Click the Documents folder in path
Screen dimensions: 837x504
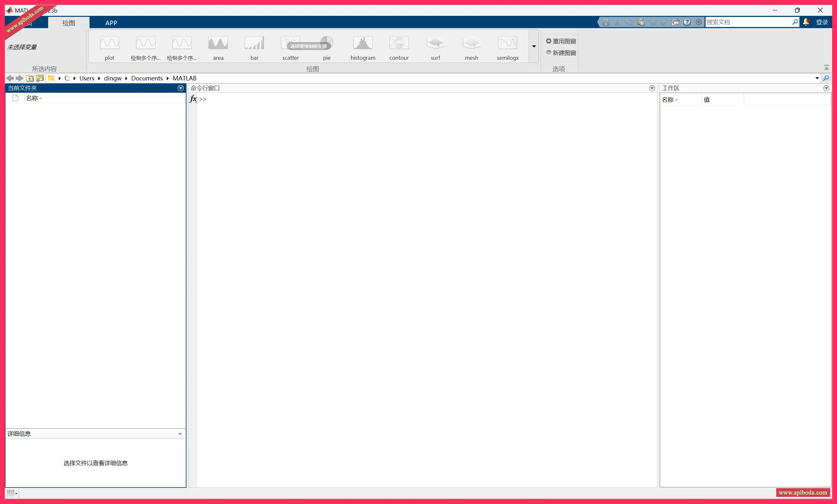[x=147, y=78]
